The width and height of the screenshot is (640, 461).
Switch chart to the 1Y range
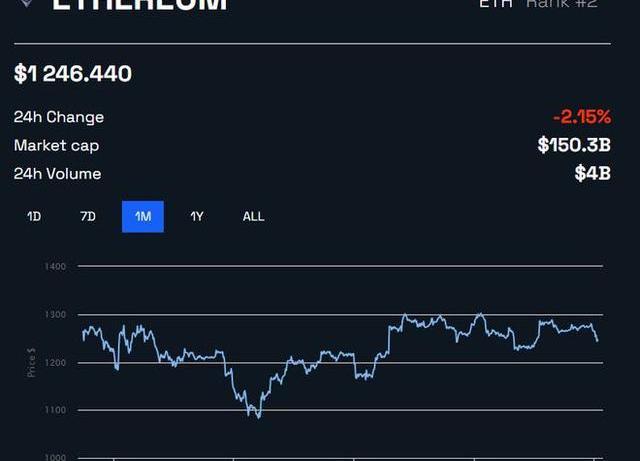(x=197, y=216)
